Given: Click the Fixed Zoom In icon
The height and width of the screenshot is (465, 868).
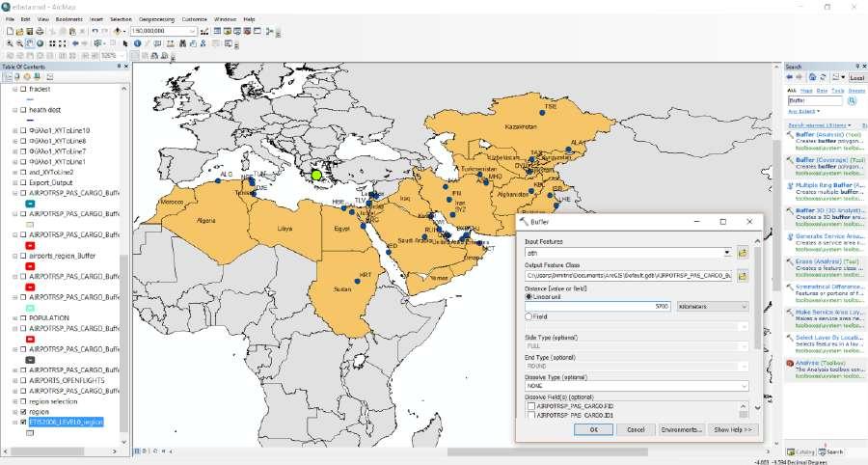Looking at the screenshot, I should 53,43.
